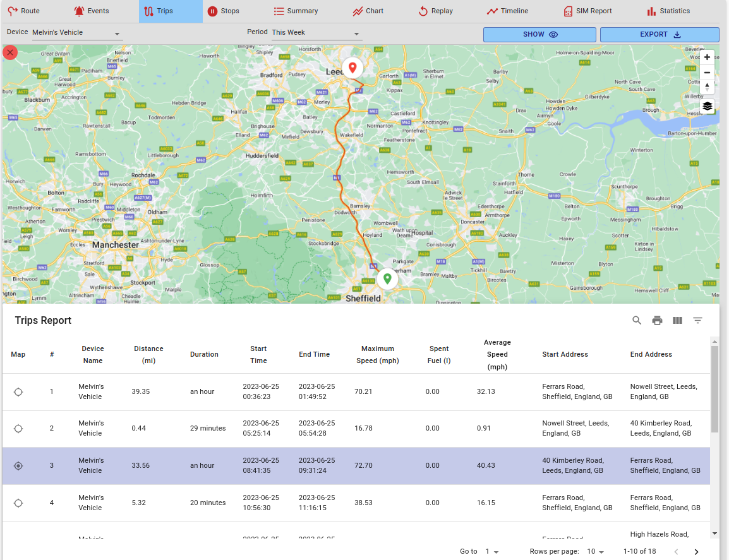Click the 72.70 maximum speed cell
Viewport: 729px width, 560px height.
tap(363, 466)
